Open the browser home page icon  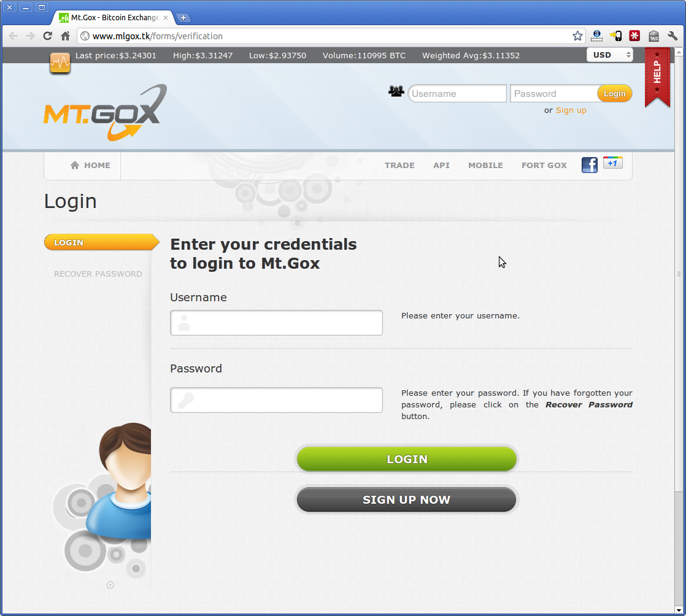(x=65, y=36)
